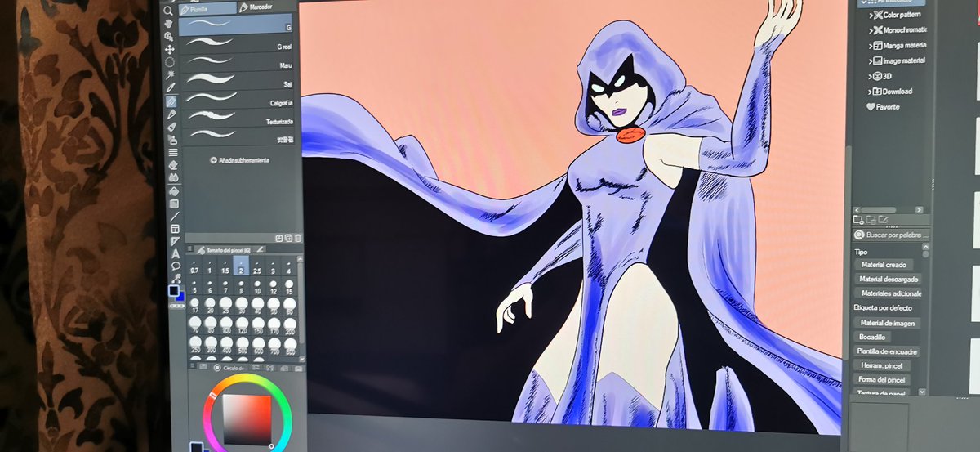The image size is (980, 452).
Task: Select the G real pen
Action: pos(237,47)
